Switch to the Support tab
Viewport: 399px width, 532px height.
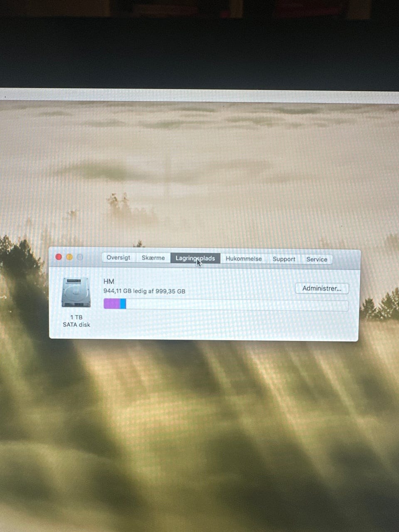coord(284,259)
